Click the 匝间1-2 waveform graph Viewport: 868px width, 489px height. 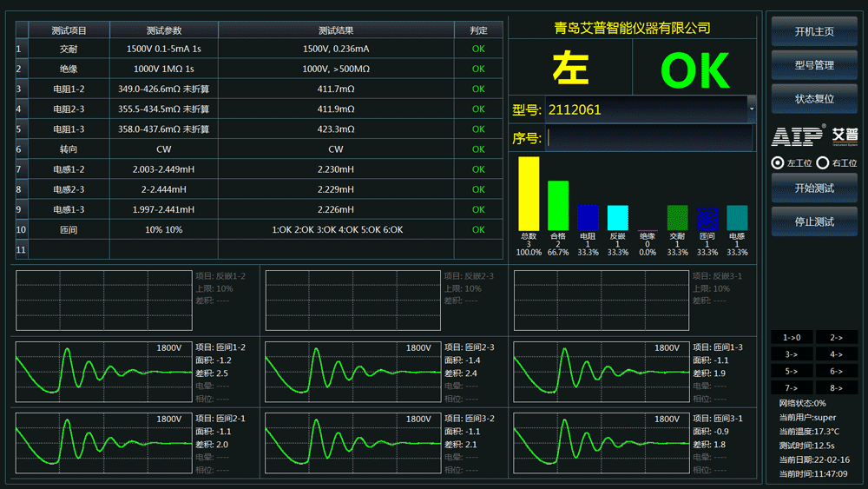pyautogui.click(x=103, y=373)
